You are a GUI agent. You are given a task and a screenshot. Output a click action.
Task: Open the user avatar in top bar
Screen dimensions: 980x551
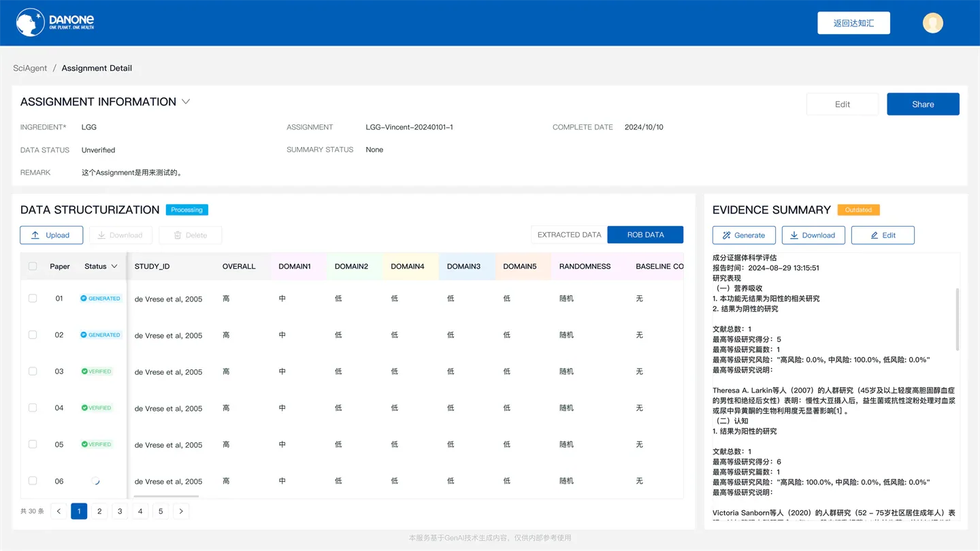(932, 22)
